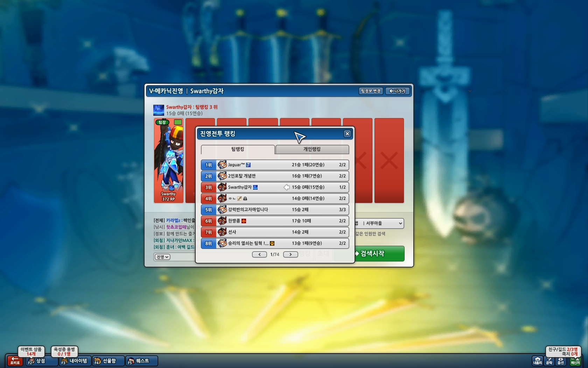Open the 퀘스트 quest panel (F5)
Screen dimensions: 588x368
click(142, 361)
